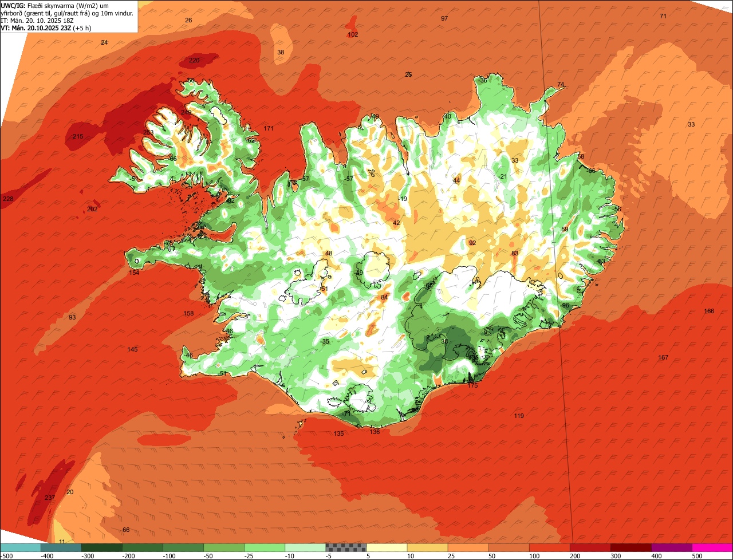Click the '158' value on the map
Screen dimensions: 733x560
pos(188,313)
